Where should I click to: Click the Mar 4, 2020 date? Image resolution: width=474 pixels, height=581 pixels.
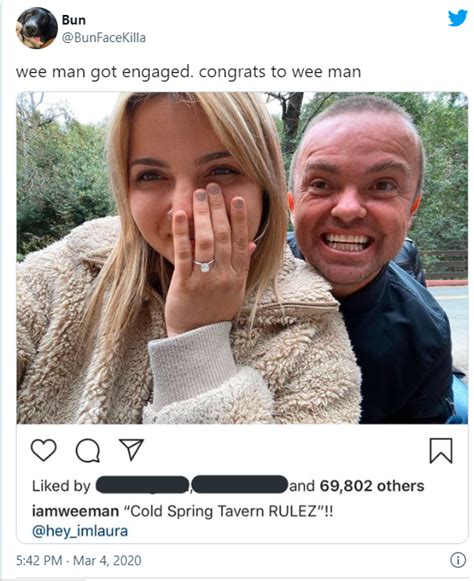(107, 560)
